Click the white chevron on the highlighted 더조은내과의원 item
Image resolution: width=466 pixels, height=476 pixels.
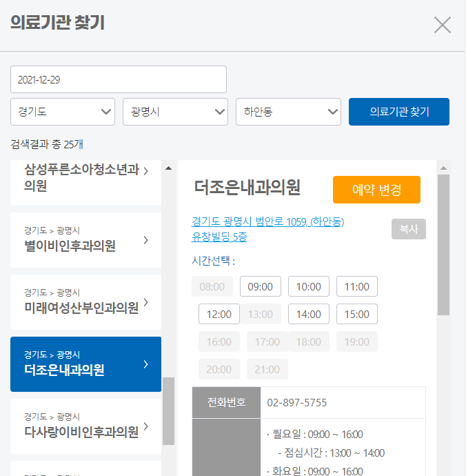(146, 364)
